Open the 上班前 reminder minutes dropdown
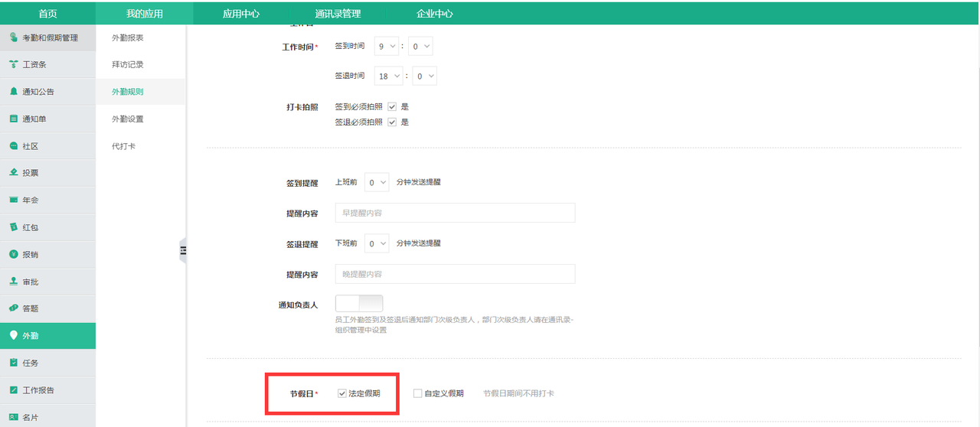 click(377, 183)
